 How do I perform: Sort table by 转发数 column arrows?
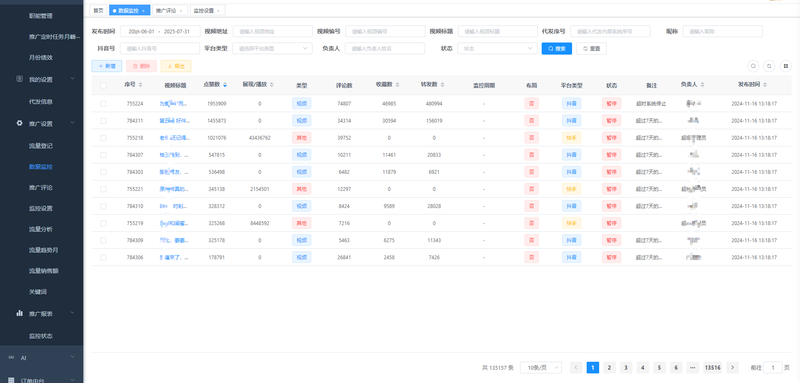click(442, 85)
